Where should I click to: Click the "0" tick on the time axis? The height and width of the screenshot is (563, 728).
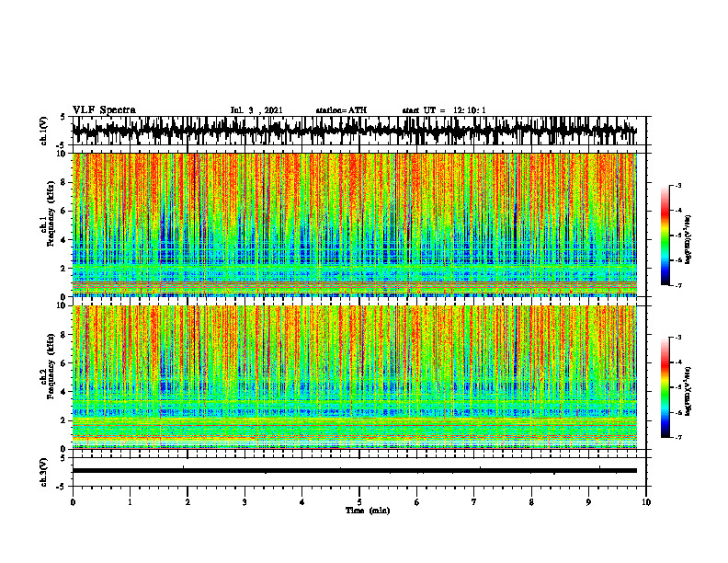73,502
